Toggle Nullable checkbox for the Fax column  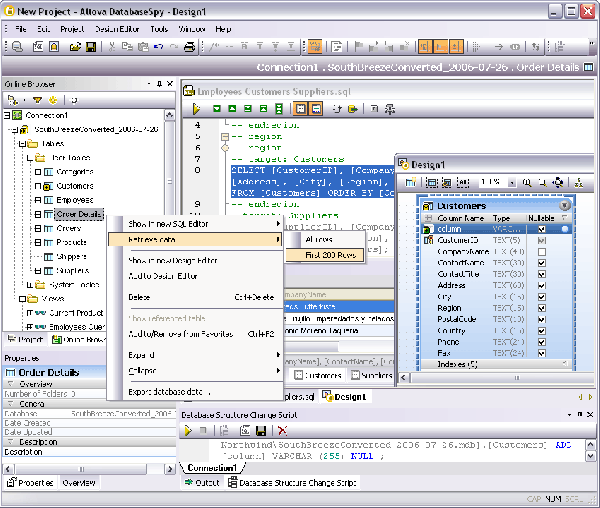(542, 352)
